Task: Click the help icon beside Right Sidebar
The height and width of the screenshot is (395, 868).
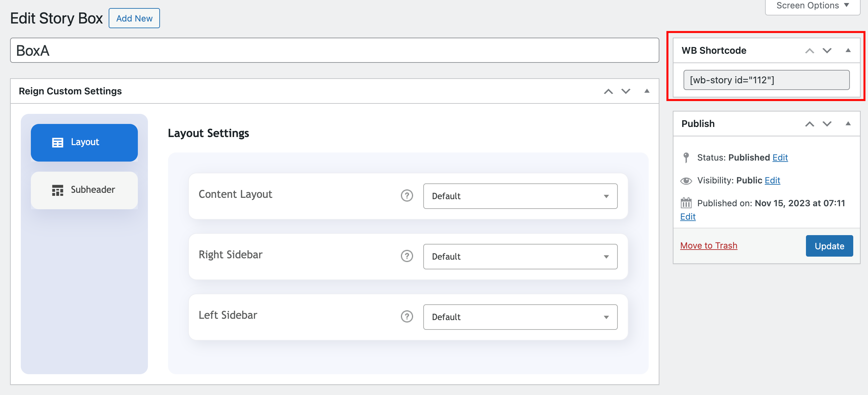Action: coord(407,256)
